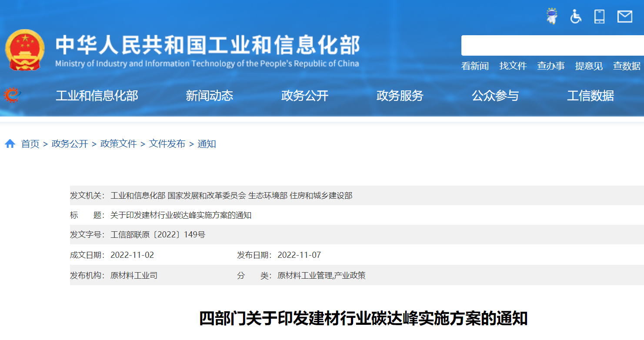644x340 pixels.
Task: Select 查办事 search option
Action: pyautogui.click(x=551, y=66)
